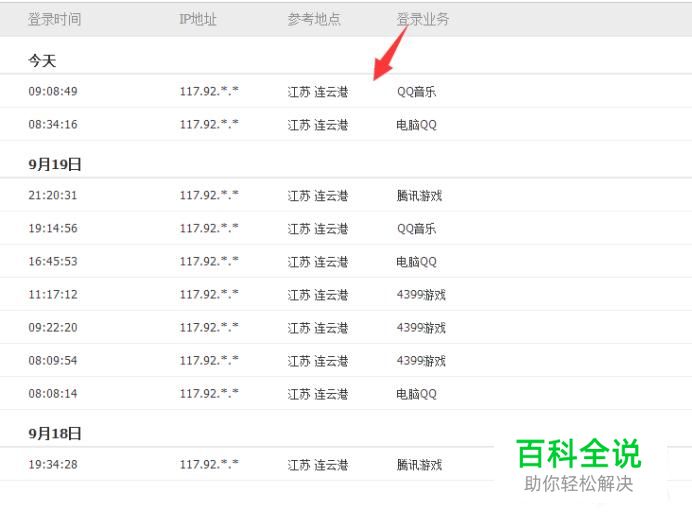This screenshot has width=692, height=528.
Task: Click IP 117.92.*.* in the 09:22:20 row
Action: [209, 327]
